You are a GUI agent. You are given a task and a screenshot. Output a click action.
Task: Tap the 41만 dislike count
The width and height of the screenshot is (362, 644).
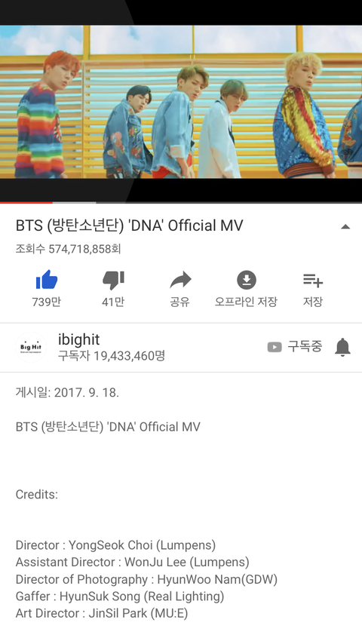113,302
